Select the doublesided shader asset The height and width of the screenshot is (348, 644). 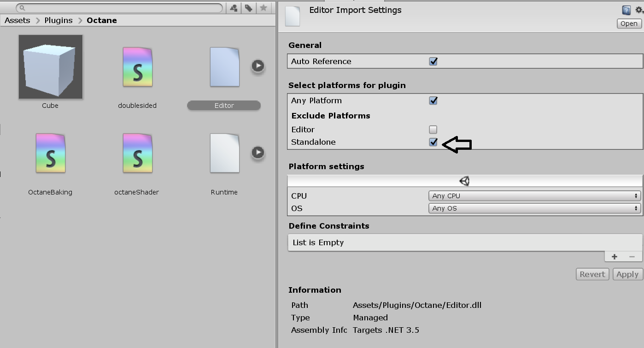(137, 67)
